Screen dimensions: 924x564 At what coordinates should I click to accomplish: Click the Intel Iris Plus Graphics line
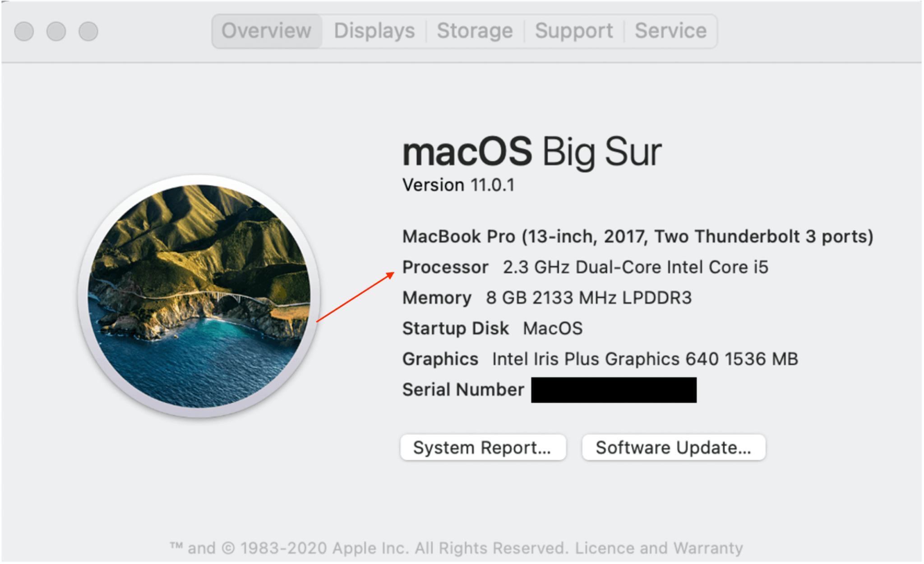pos(600,359)
